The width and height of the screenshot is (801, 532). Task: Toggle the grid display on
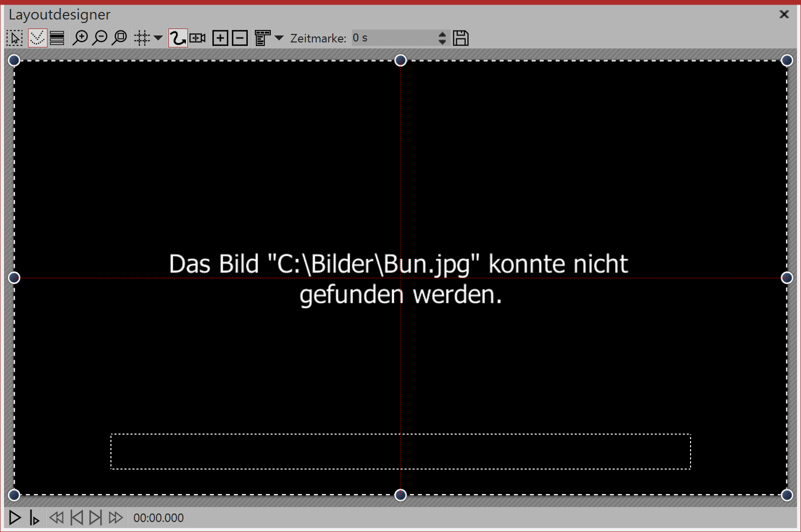pyautogui.click(x=141, y=37)
